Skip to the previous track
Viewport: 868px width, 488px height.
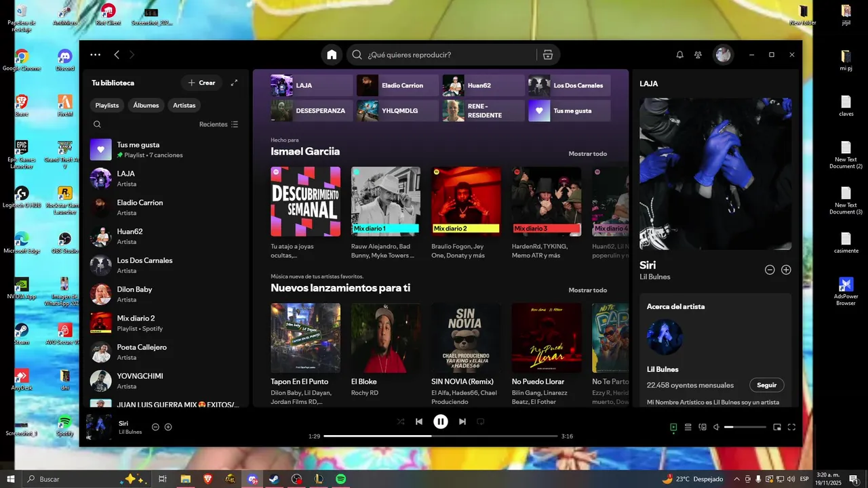point(419,422)
